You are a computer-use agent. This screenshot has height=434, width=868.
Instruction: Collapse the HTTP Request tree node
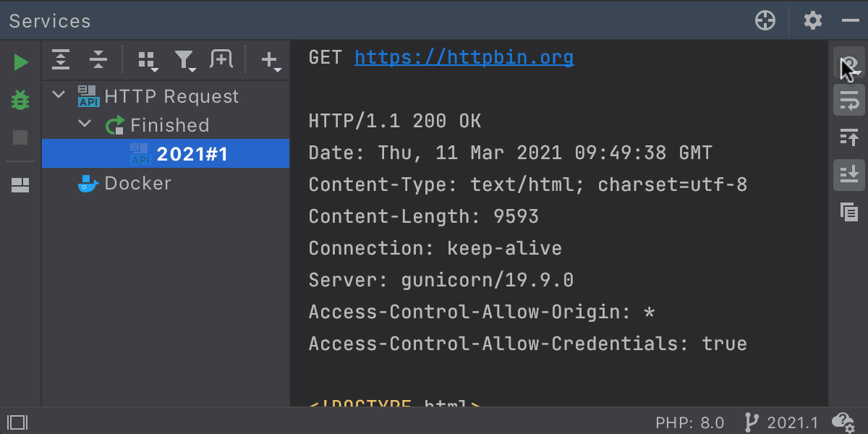pyautogui.click(x=59, y=95)
